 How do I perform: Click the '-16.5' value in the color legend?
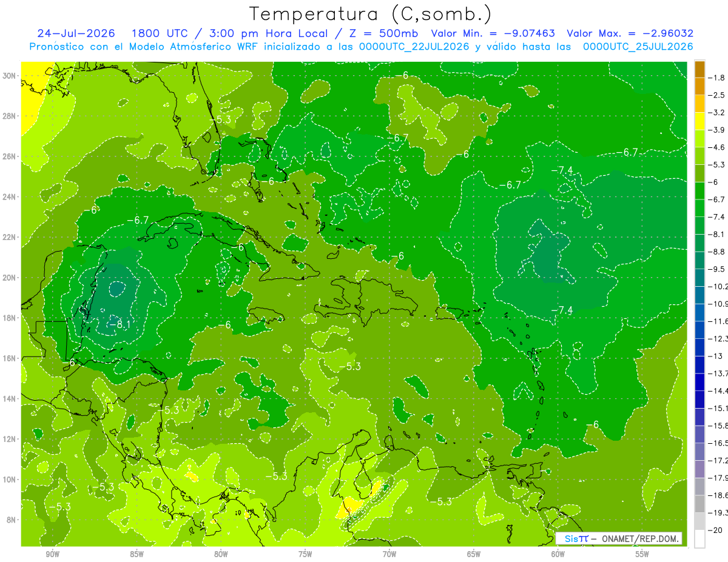718,443
